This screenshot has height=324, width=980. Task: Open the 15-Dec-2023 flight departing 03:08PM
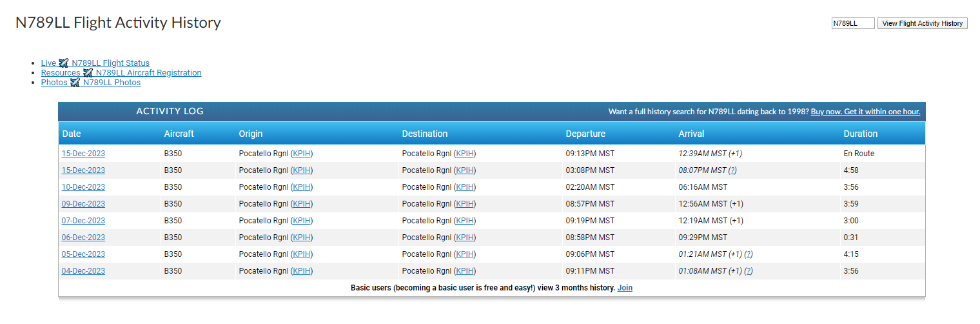click(83, 170)
